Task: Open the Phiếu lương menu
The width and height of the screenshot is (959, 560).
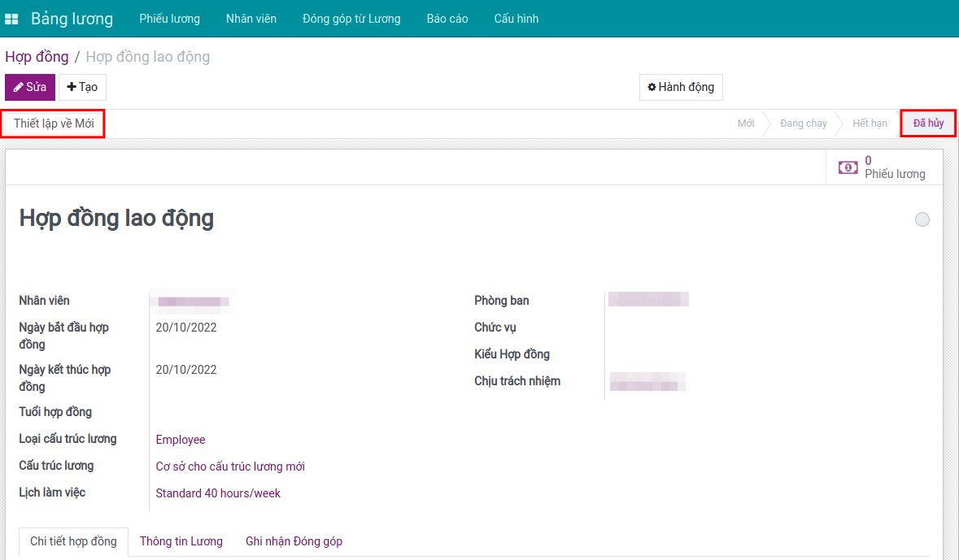Action: click(169, 19)
